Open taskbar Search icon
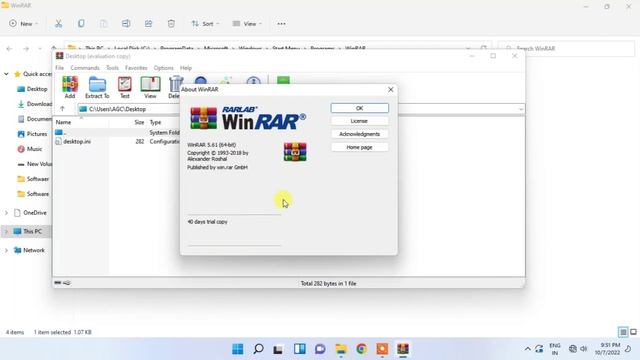640x360 pixels. click(x=258, y=349)
